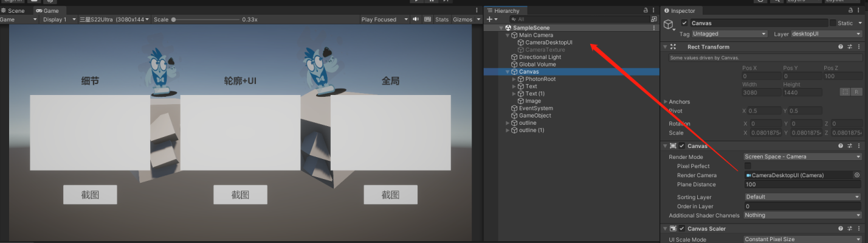868x243 pixels.
Task: Enable the Pixel Perfect checkbox
Action: pos(748,166)
